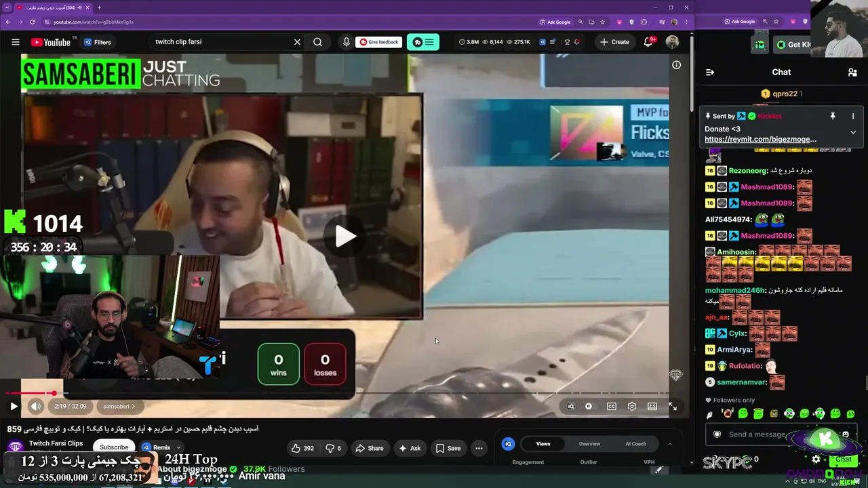The width and height of the screenshot is (868, 488).
Task: Expand the pinned Donate message chevron
Action: (x=853, y=132)
